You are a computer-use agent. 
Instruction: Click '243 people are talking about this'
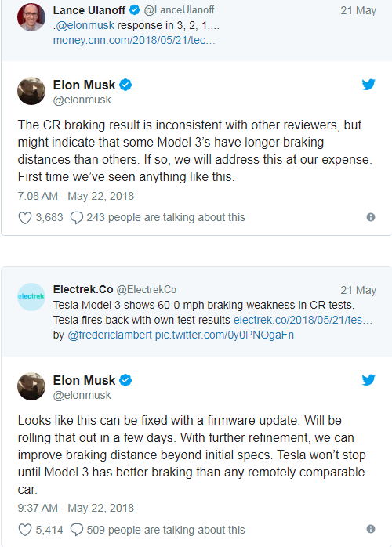pos(165,217)
